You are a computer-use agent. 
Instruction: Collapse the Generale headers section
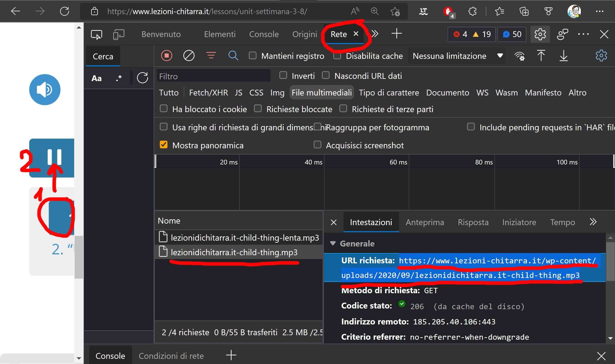[333, 243]
